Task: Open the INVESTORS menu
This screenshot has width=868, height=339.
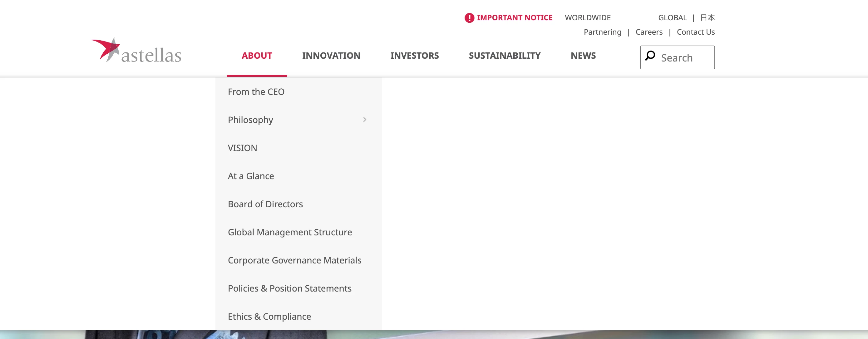Action: pyautogui.click(x=414, y=56)
